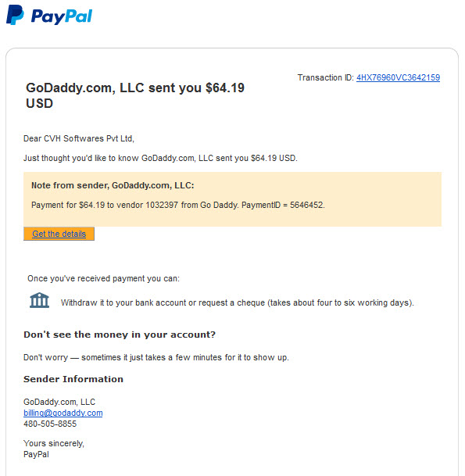The width and height of the screenshot is (465, 476).
Task: Open the billing@godaddy.com email link
Action: click(63, 413)
